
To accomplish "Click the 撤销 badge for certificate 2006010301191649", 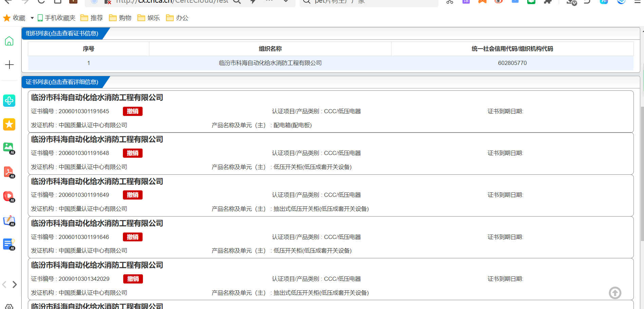I will coord(133,195).
